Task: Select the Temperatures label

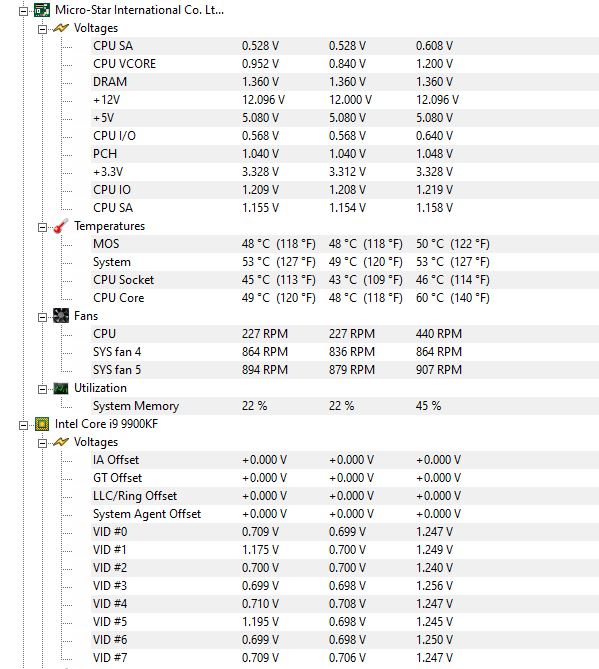Action: [x=110, y=226]
